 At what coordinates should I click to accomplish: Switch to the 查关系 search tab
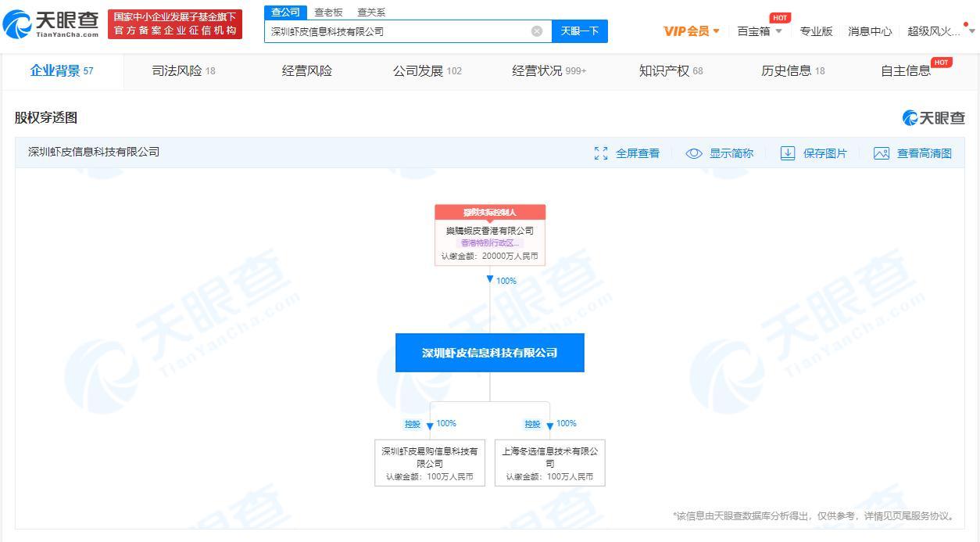[x=371, y=13]
